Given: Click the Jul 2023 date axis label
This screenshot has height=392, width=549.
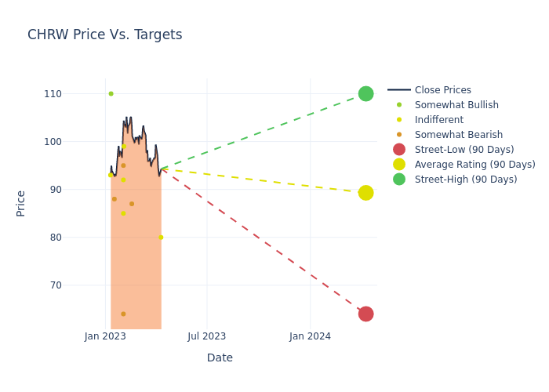Looking at the screenshot, I should tap(207, 336).
